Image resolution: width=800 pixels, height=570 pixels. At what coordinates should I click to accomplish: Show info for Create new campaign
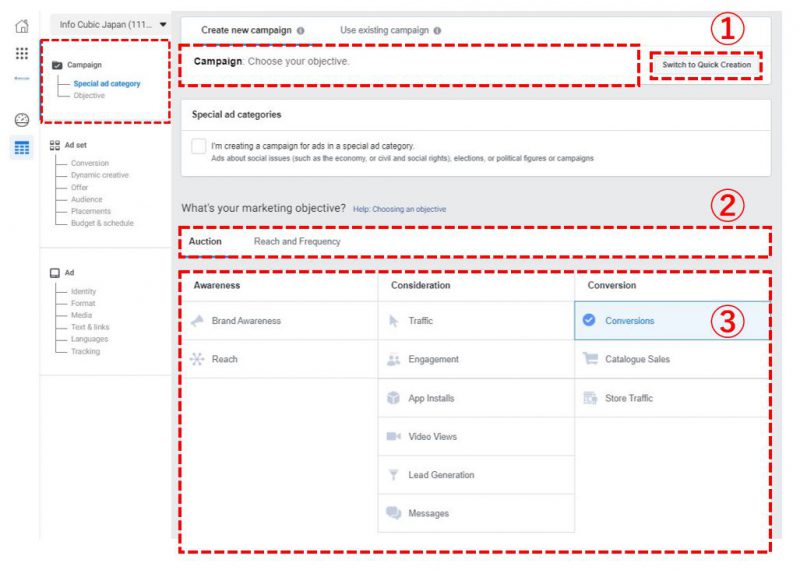click(x=301, y=31)
